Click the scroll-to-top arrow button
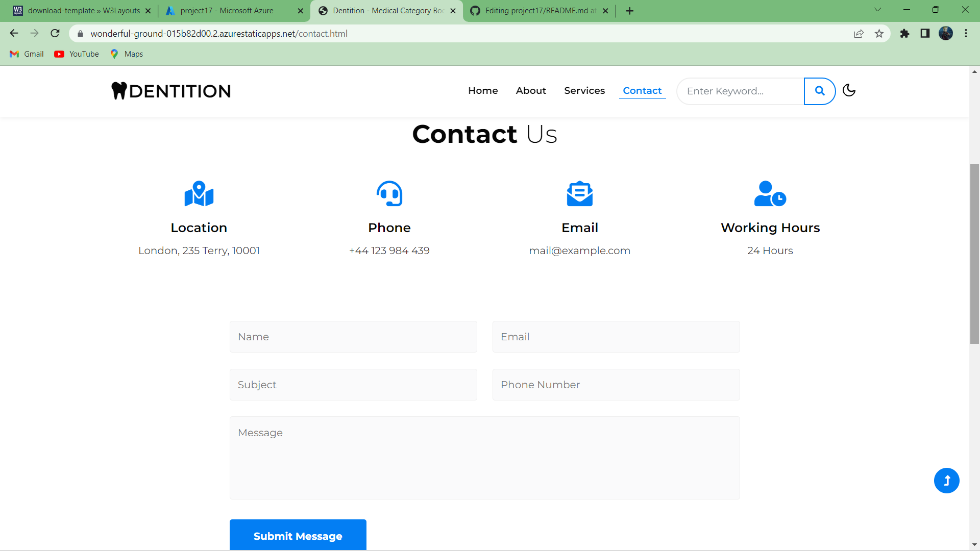This screenshot has width=980, height=551. click(x=947, y=480)
